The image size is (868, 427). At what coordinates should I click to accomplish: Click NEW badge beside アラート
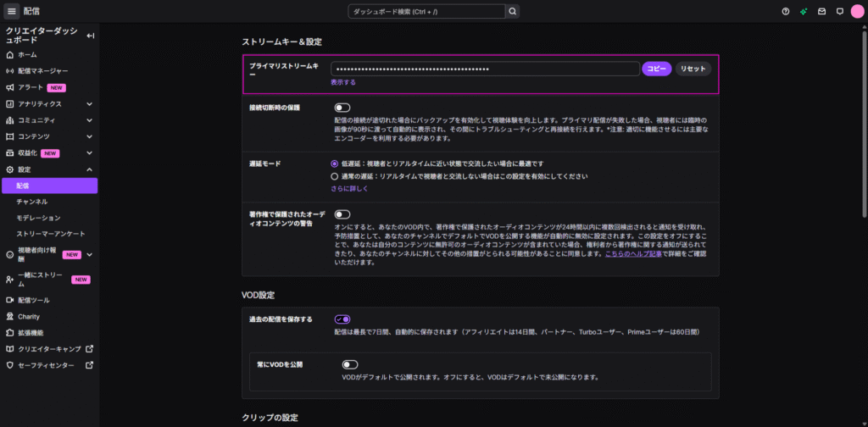(57, 87)
